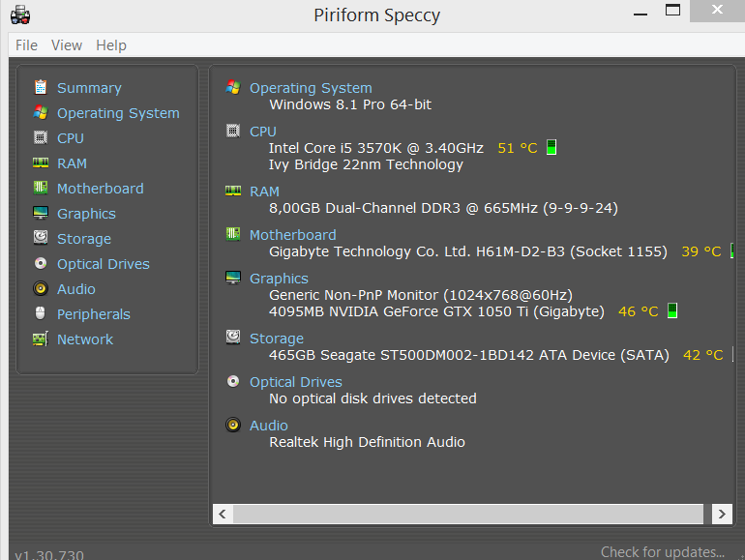Click the Network card icon in sidebar
The width and height of the screenshot is (745, 560).
pos(41,339)
